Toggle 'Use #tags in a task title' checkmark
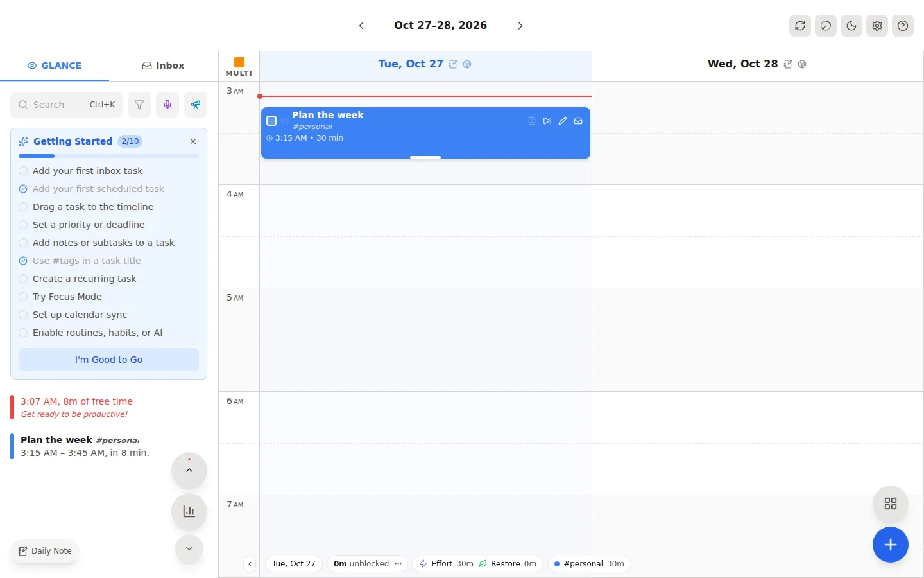This screenshot has width=924, height=578. tap(23, 261)
